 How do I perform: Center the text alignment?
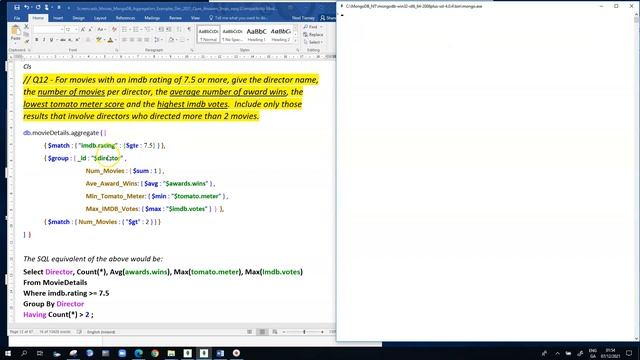point(131,40)
